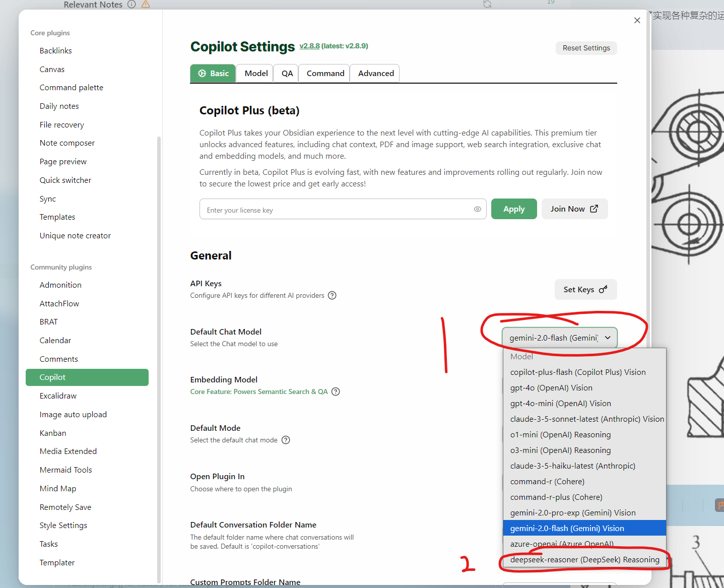The image size is (724, 588).
Task: Select claude-3-5-haiku-latest (Anthropic) option
Action: pos(584,466)
